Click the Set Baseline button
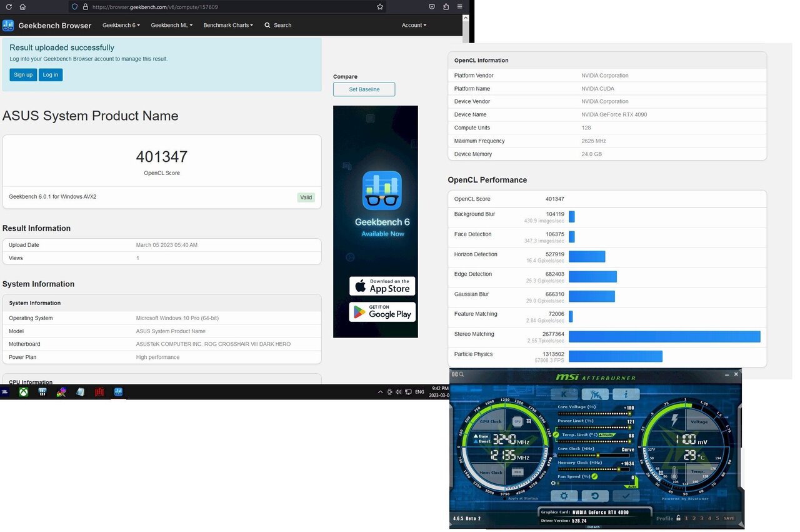Image resolution: width=800 pixels, height=532 pixels. pyautogui.click(x=364, y=89)
